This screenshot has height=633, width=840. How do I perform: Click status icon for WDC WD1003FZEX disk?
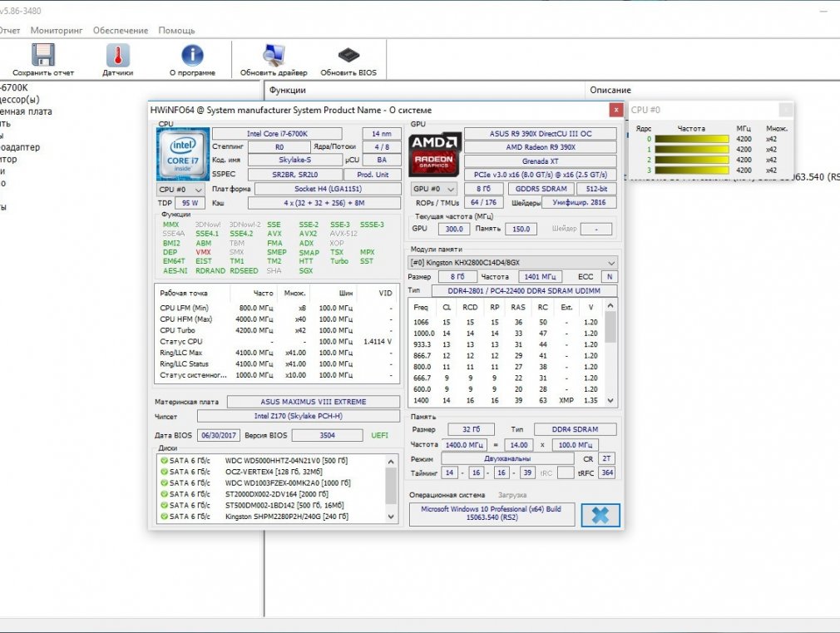point(164,483)
